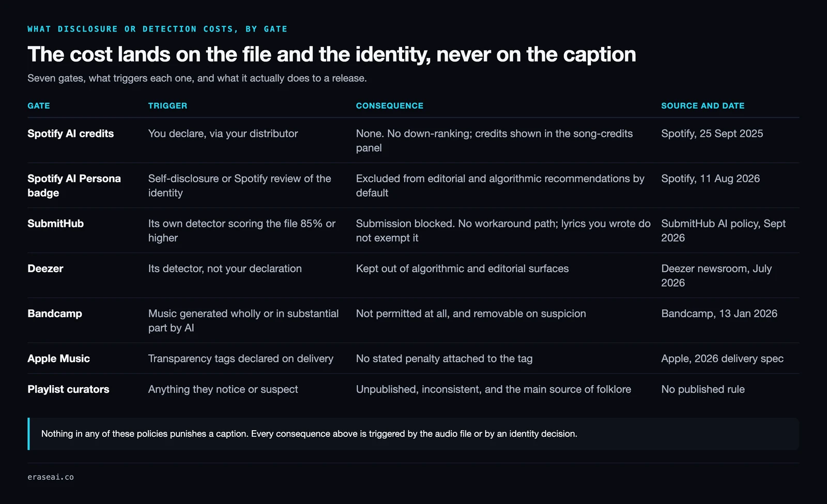The image size is (827, 504).
Task: Click 'Music generated wholly or in substantial part' text
Action: (x=243, y=320)
